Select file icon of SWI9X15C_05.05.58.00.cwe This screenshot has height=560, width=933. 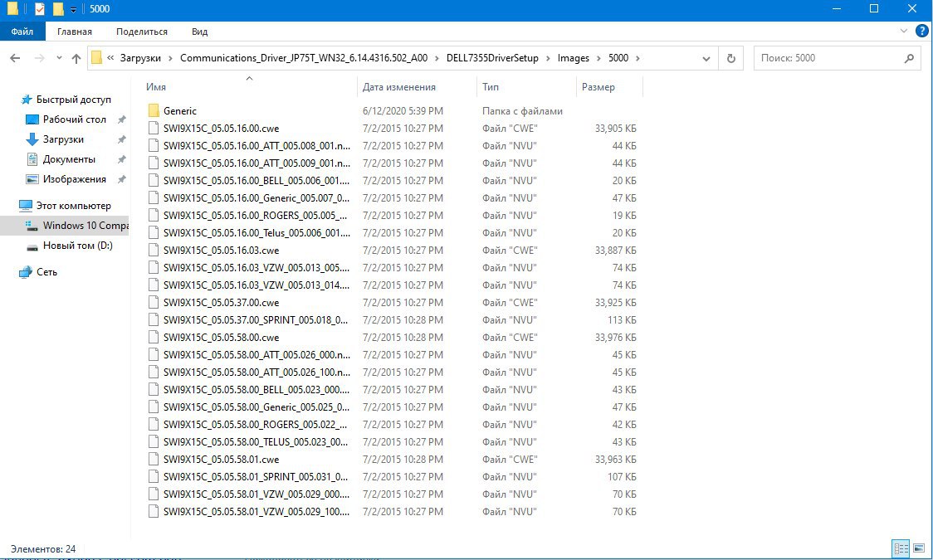154,337
